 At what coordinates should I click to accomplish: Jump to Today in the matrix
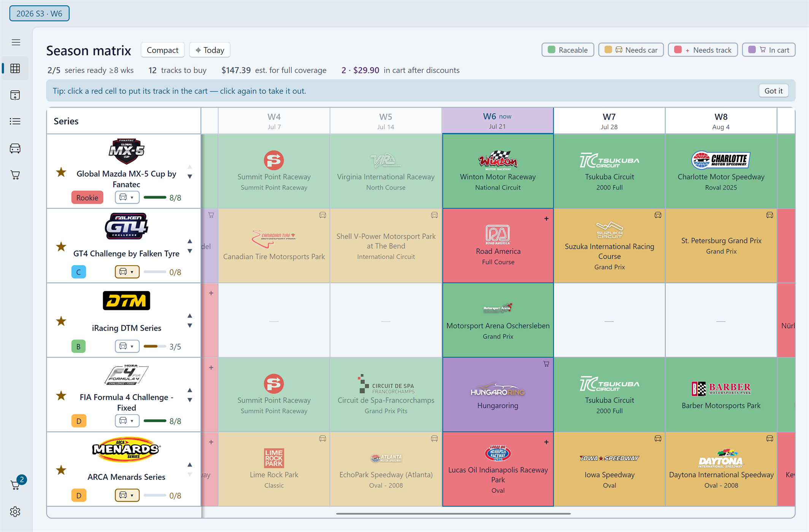(210, 50)
